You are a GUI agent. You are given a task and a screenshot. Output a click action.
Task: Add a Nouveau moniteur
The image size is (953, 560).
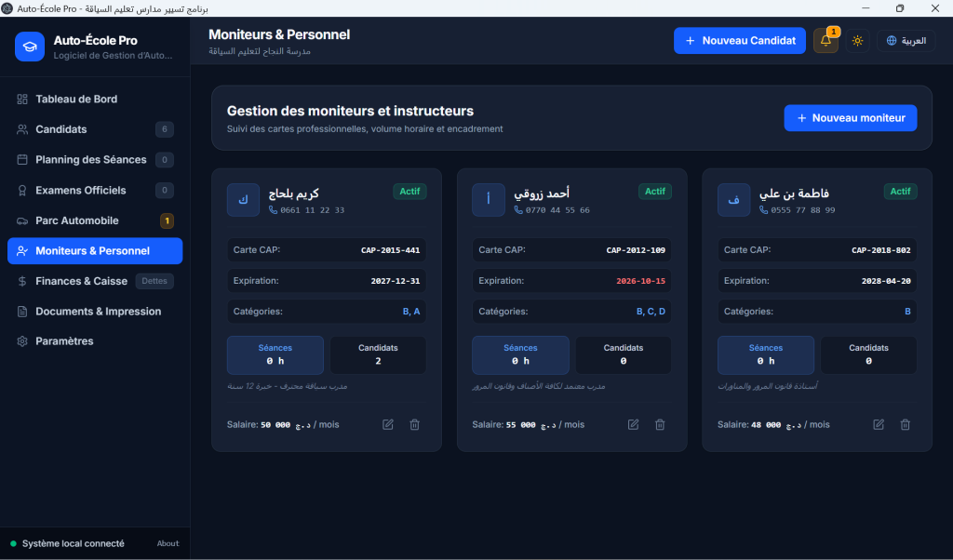click(851, 118)
